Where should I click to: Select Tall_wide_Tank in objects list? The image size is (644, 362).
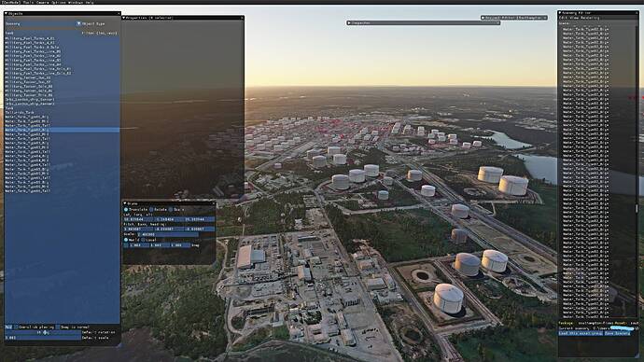(x=20, y=113)
